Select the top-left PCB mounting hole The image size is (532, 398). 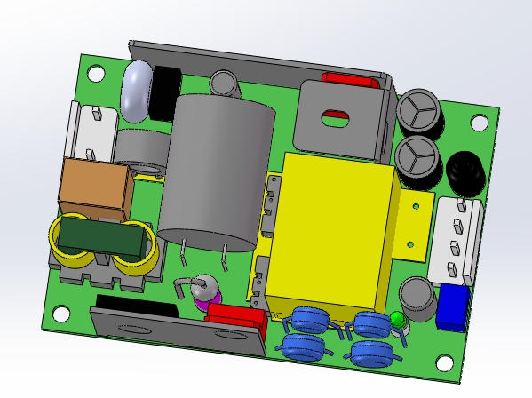(x=96, y=73)
